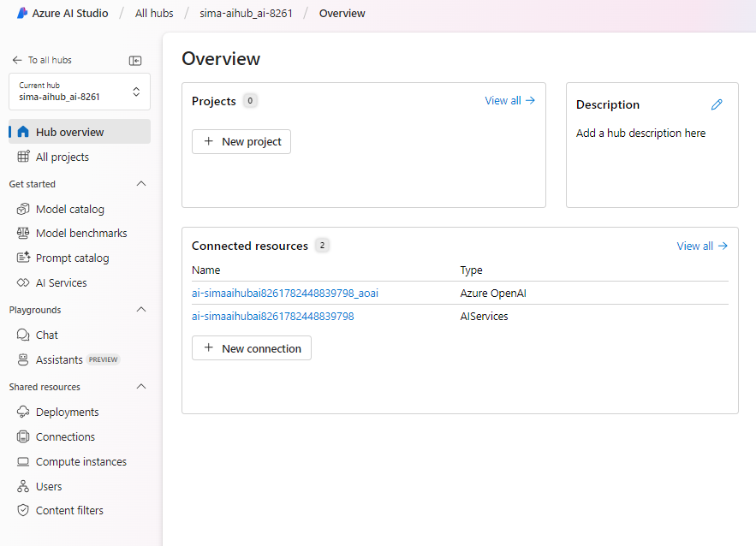The height and width of the screenshot is (546, 756).
Task: Click the PREVIEW badge next to Assistants
Action: coord(104,359)
